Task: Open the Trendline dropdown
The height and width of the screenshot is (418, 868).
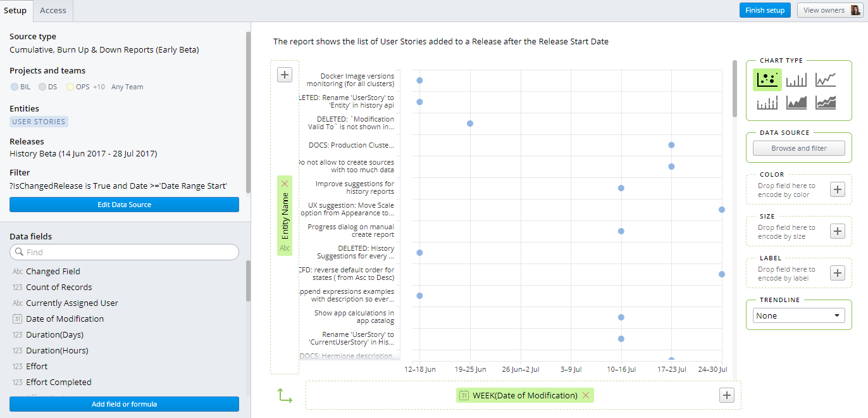Action: (798, 315)
